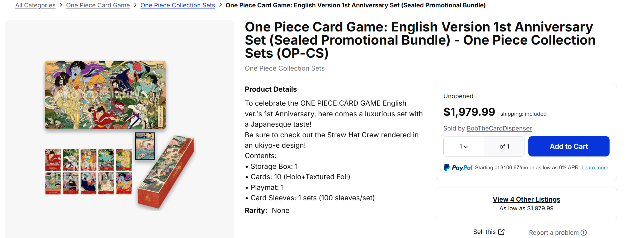Click the shipping included link
The height and width of the screenshot is (238, 644).
[x=535, y=114]
